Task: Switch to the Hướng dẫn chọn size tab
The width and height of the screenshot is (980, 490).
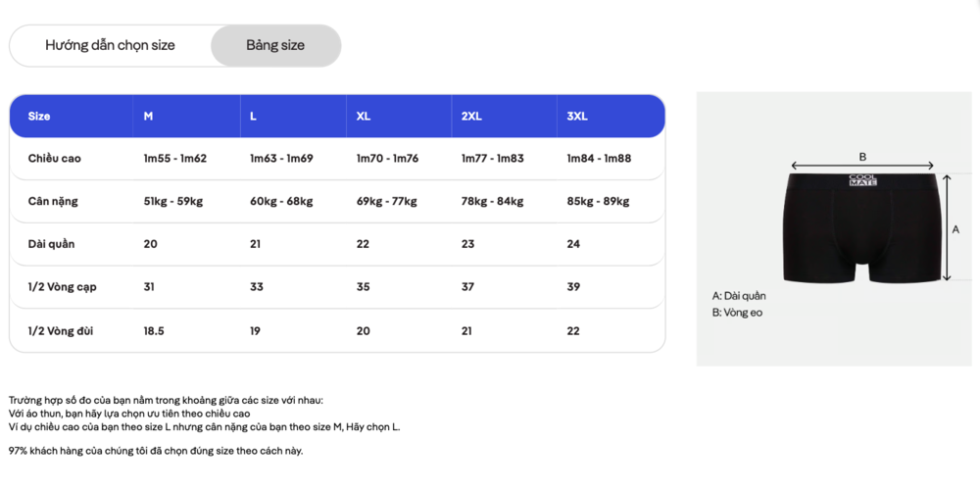Action: pyautogui.click(x=110, y=46)
